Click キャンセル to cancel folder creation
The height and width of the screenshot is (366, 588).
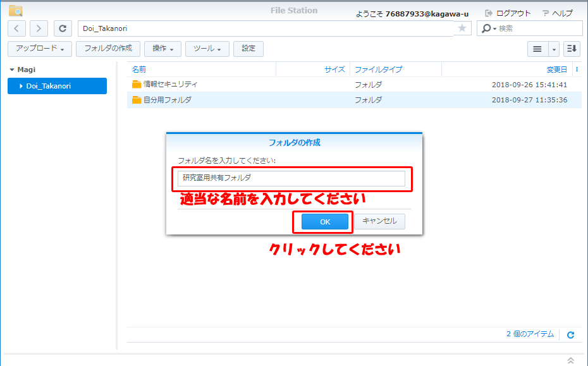(x=379, y=221)
